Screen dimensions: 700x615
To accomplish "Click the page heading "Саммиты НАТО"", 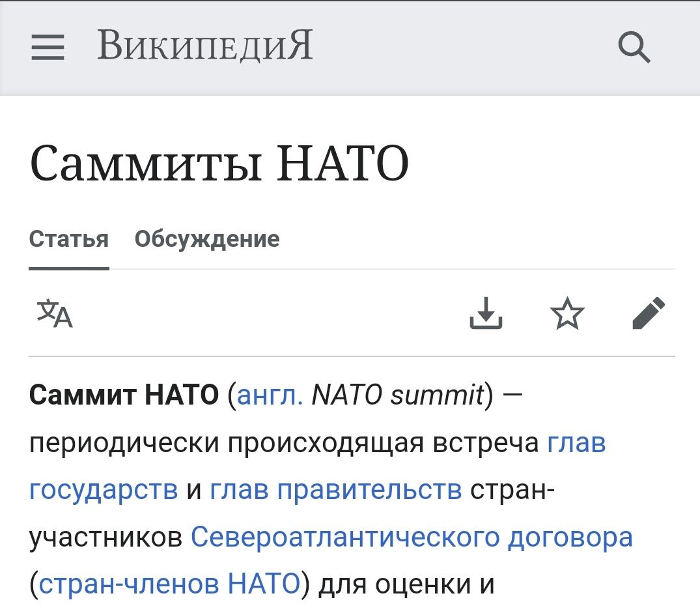I will (219, 164).
